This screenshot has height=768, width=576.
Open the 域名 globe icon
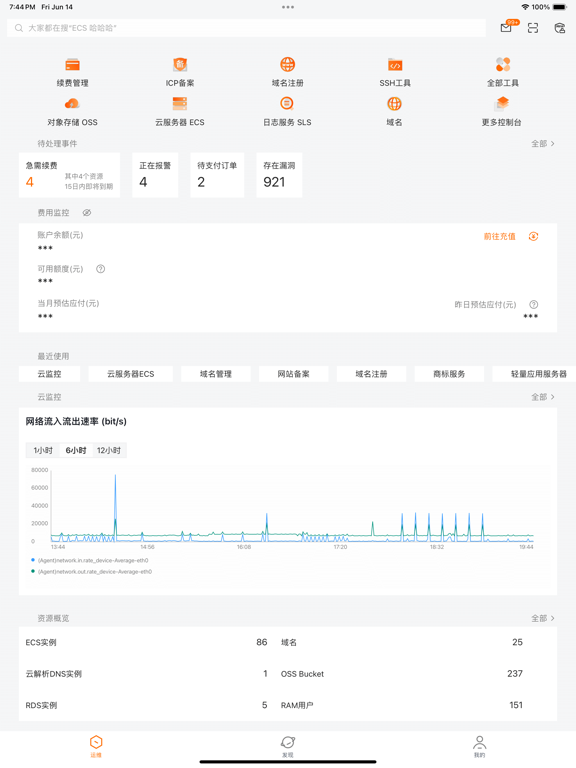[x=394, y=104]
